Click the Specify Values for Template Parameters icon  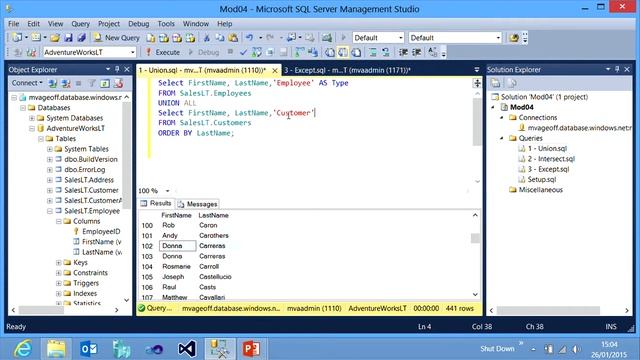pos(433,52)
